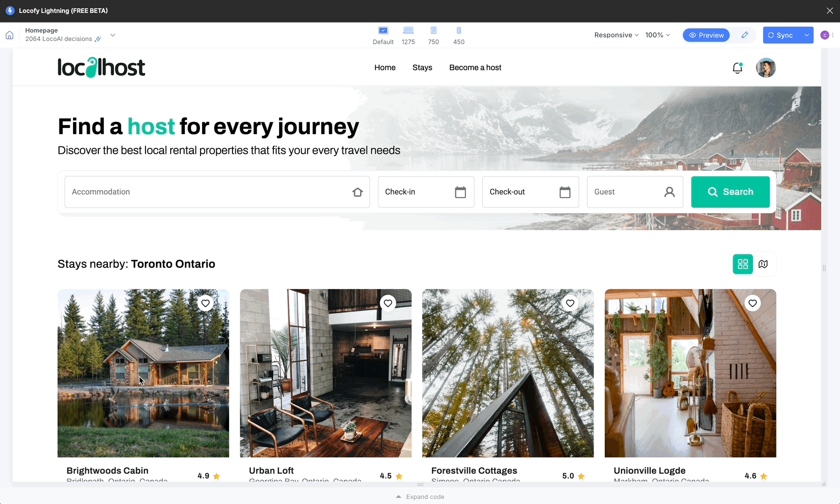This screenshot has width=840, height=504.
Task: Open notifications bell icon
Action: click(x=737, y=68)
